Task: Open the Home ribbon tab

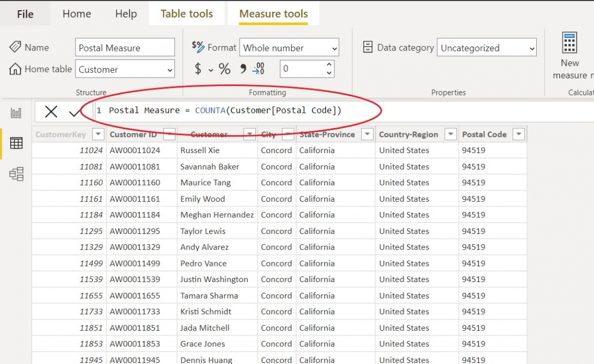Action: (x=77, y=14)
